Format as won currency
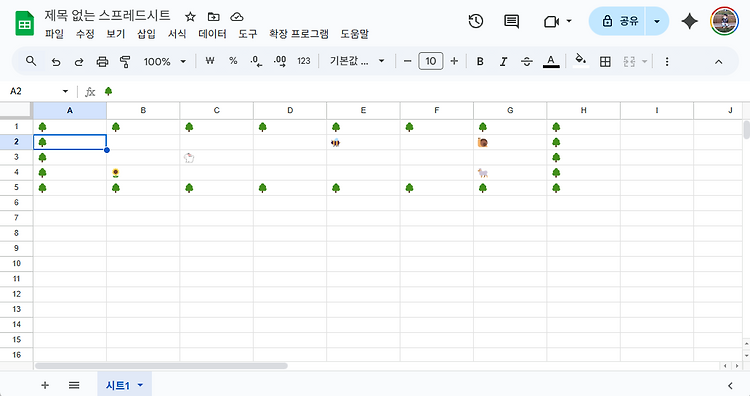Image resolution: width=750 pixels, height=396 pixels. coord(210,61)
